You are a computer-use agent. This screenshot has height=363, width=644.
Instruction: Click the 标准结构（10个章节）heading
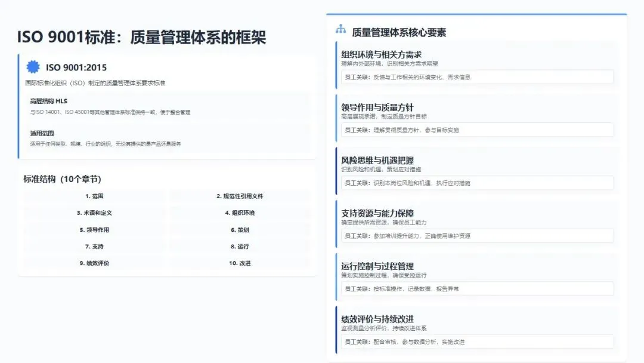point(62,179)
